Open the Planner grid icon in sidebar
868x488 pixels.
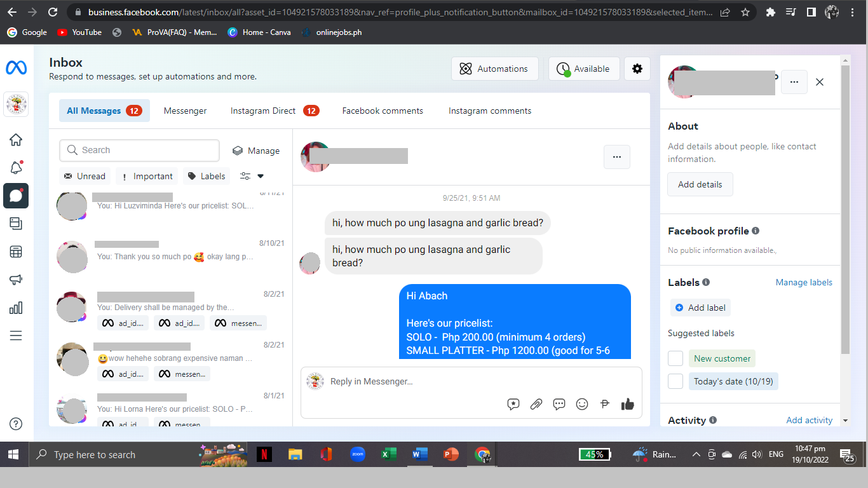[x=16, y=252]
